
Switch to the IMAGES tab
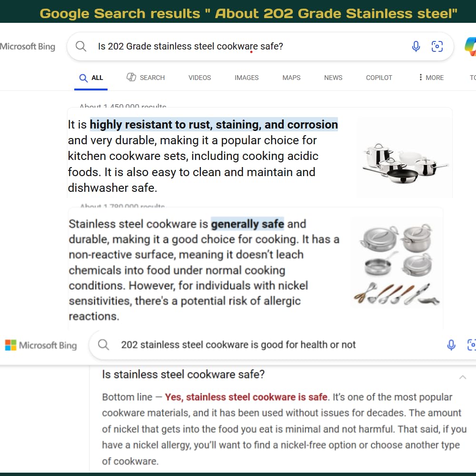[x=247, y=78]
